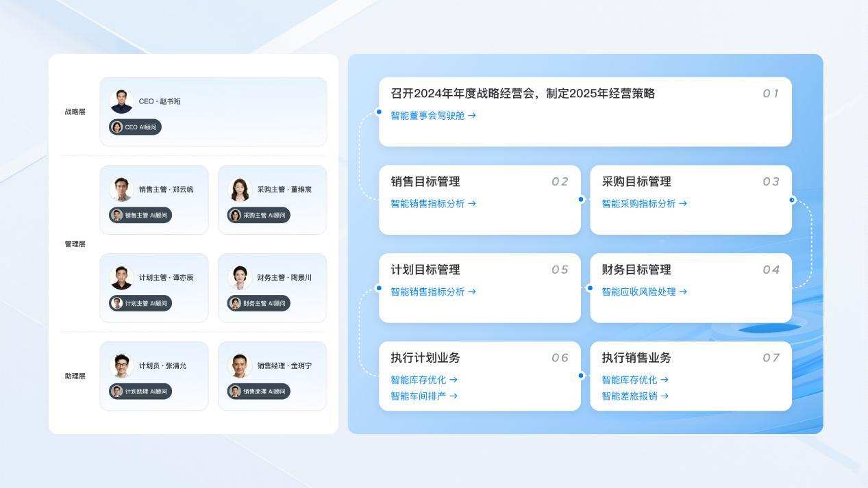Screen dimensions: 868x488
Task: Select the 执行计划业务 card
Action: (x=480, y=375)
